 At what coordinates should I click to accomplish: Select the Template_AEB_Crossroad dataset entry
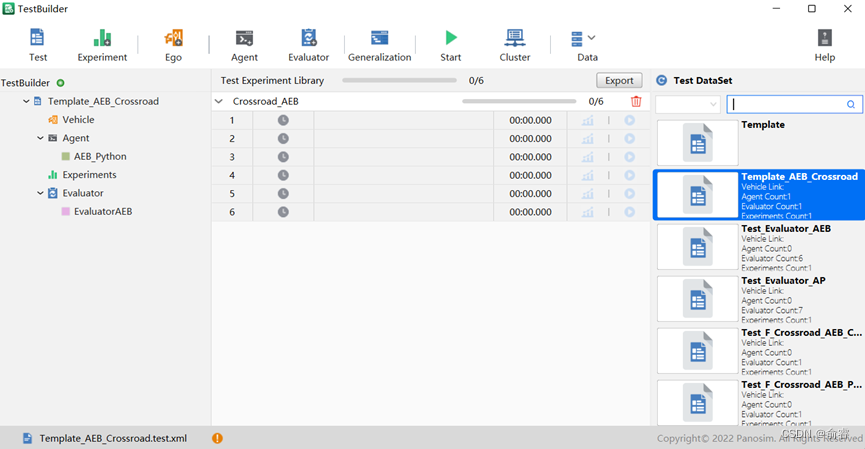point(759,195)
